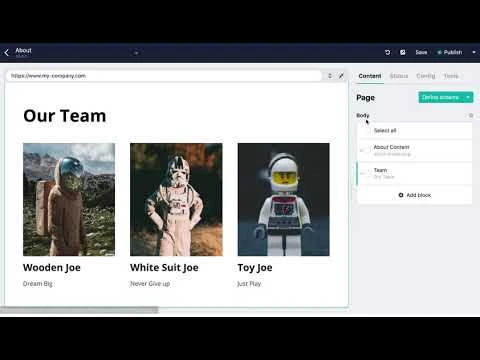Click the horizontal scrollbar under the preview

[79, 310]
